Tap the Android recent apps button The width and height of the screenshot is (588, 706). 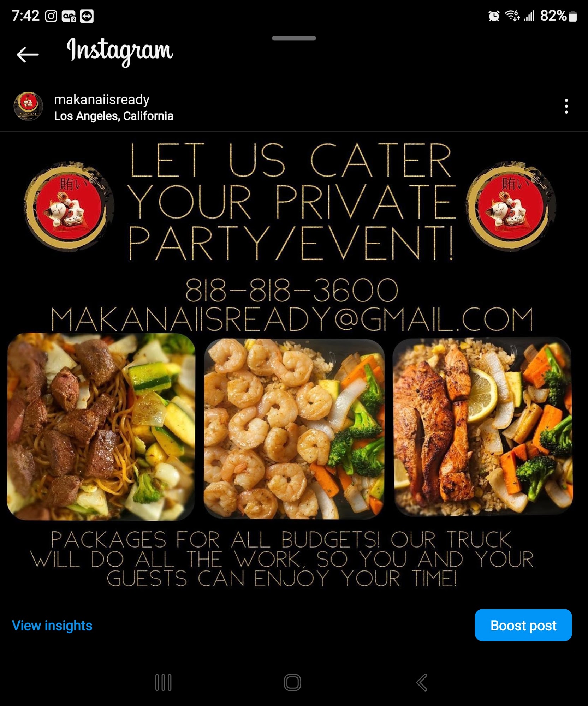[164, 682]
